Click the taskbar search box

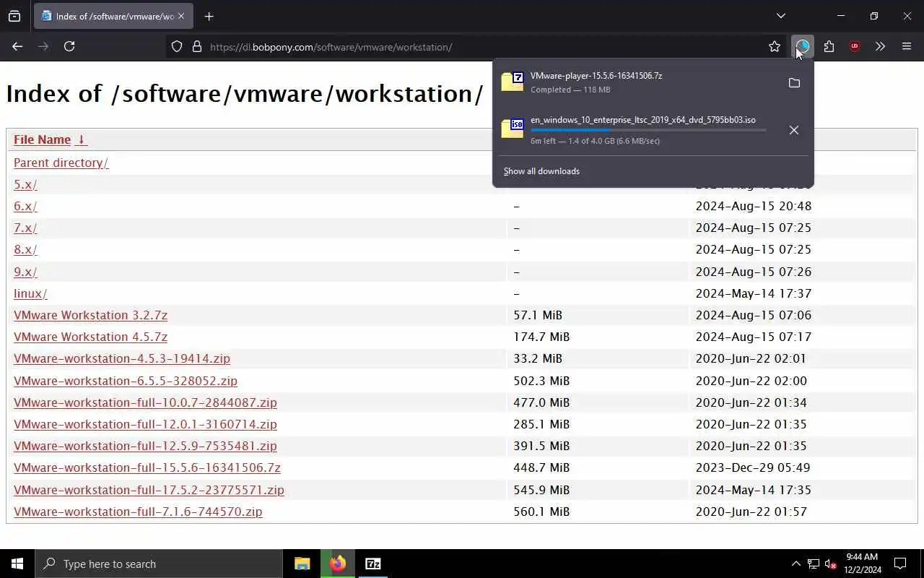coord(159,564)
